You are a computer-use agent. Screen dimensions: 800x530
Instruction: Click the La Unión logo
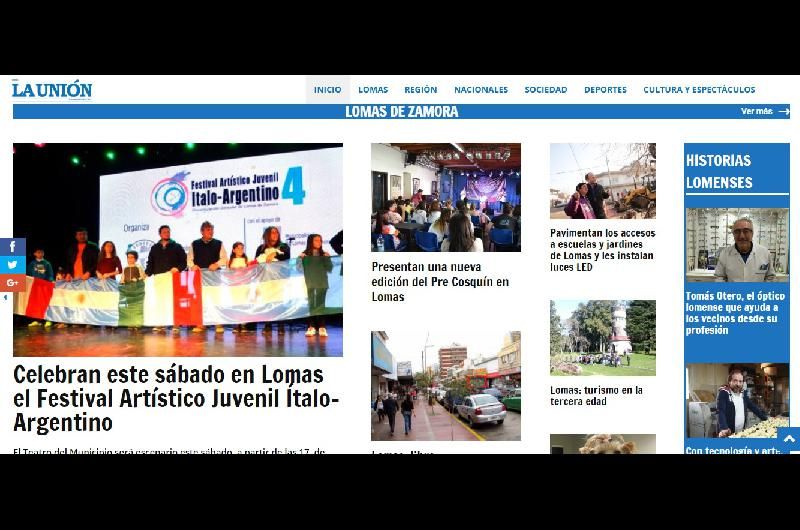52,90
